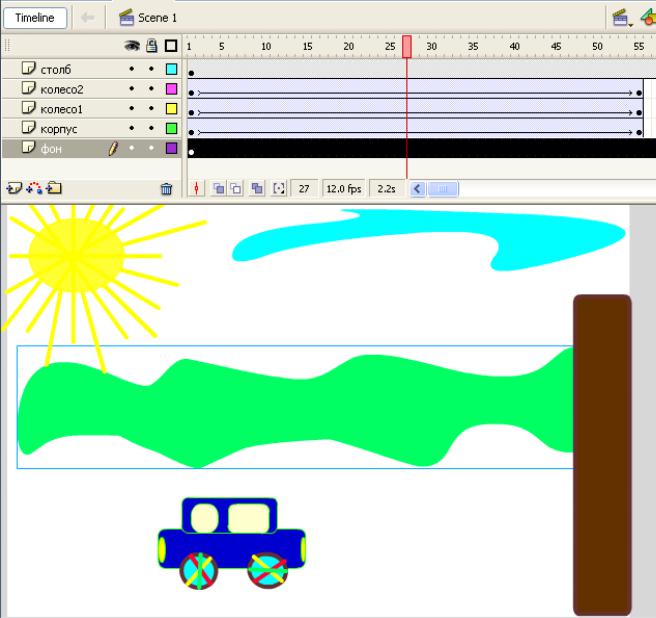Click the back arrow beside Scene 1
This screenshot has height=618, width=656.
(87, 18)
